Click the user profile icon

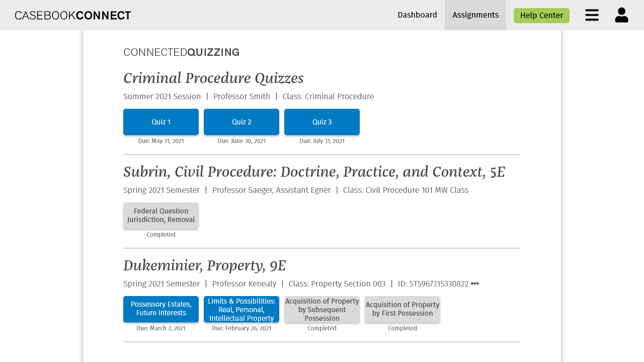click(621, 15)
